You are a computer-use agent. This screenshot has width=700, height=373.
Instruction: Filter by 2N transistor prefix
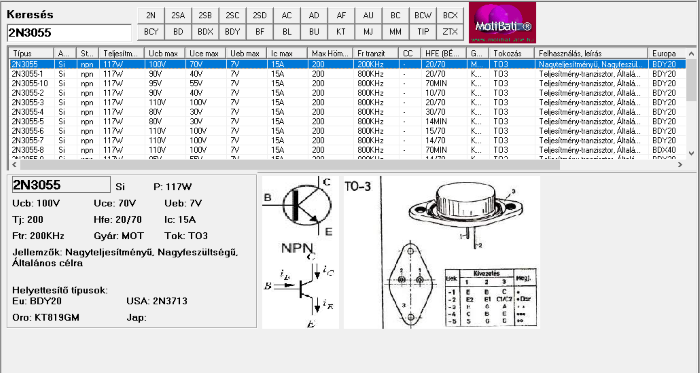[151, 15]
